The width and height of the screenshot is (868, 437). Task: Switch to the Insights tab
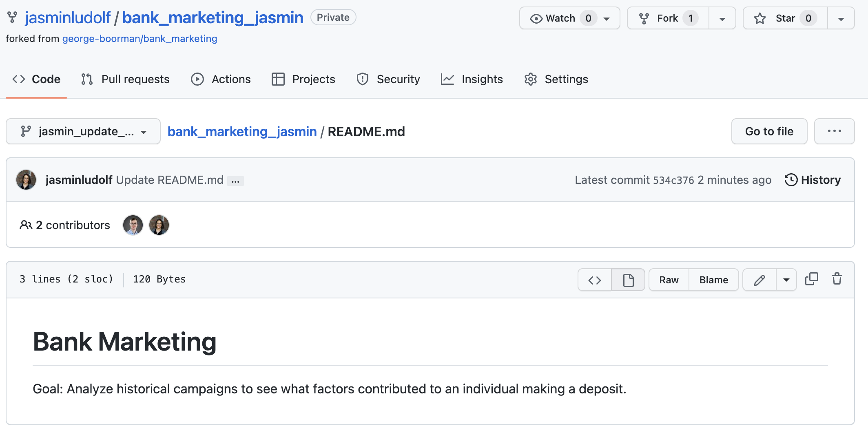(x=472, y=79)
